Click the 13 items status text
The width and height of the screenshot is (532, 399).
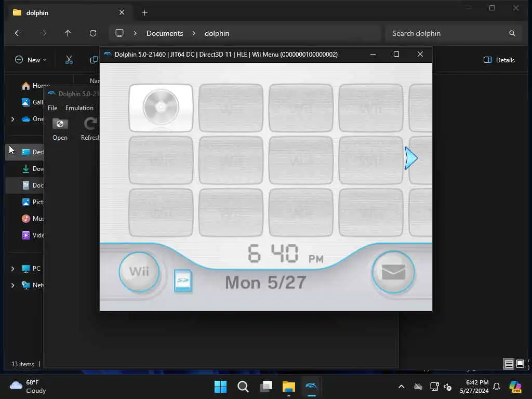(23, 364)
